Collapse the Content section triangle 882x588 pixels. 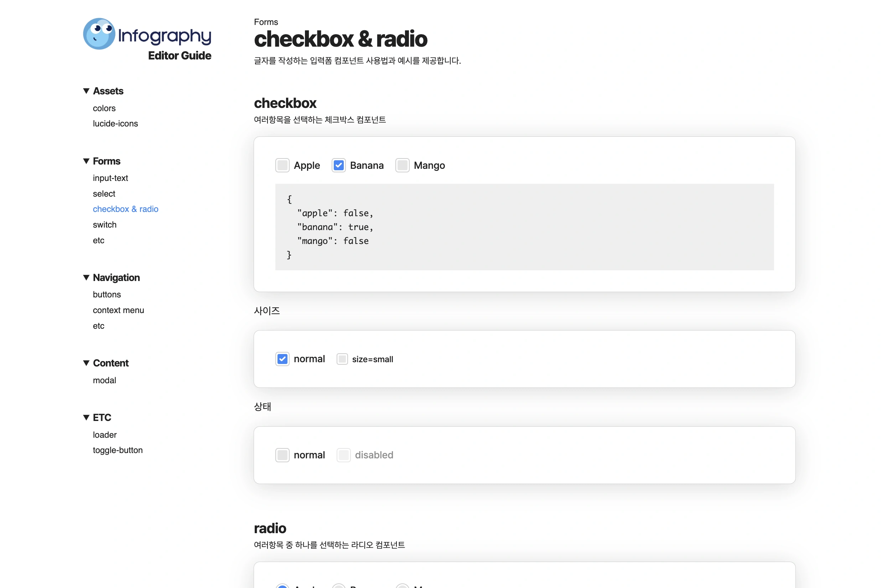[86, 363]
